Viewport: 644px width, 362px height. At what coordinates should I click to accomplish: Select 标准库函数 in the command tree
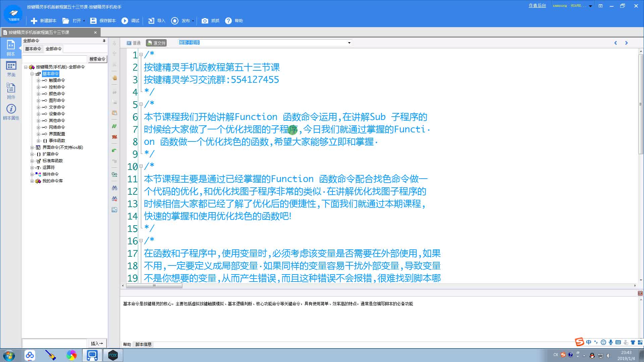52,161
